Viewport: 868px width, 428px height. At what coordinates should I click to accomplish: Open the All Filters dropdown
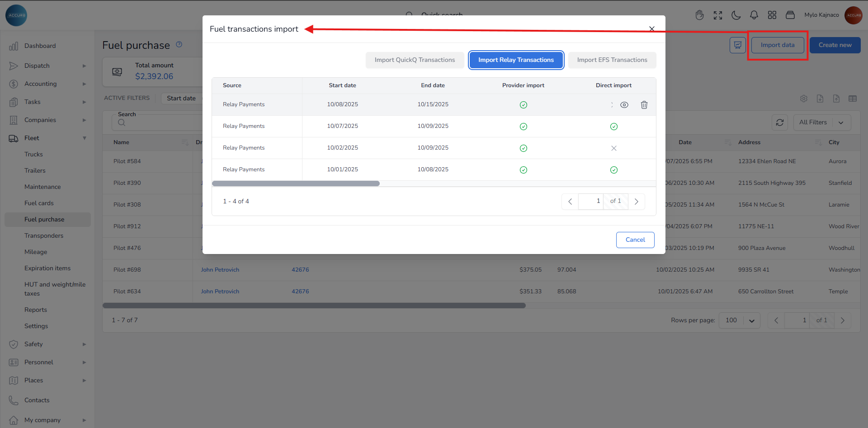(821, 122)
